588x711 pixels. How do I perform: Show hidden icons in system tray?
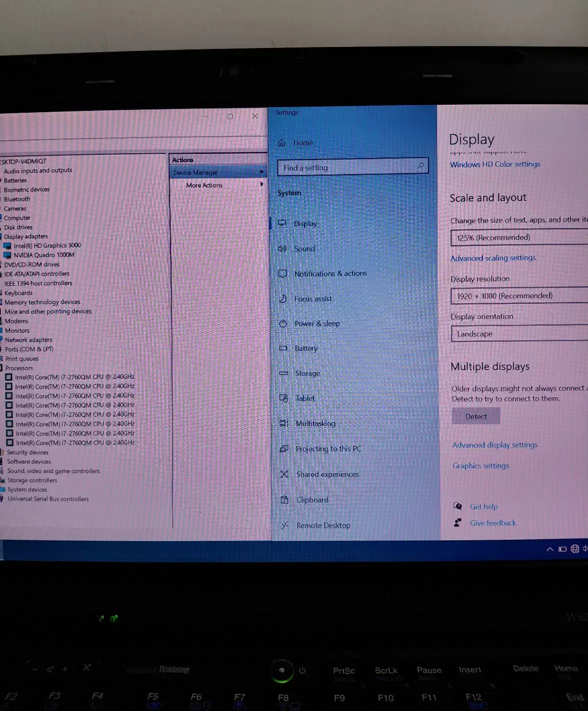coord(550,549)
